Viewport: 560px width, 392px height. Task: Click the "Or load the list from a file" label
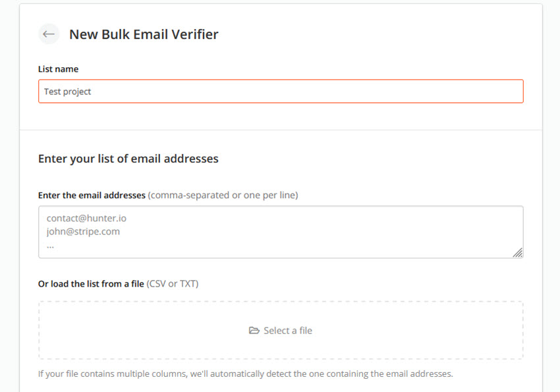91,284
